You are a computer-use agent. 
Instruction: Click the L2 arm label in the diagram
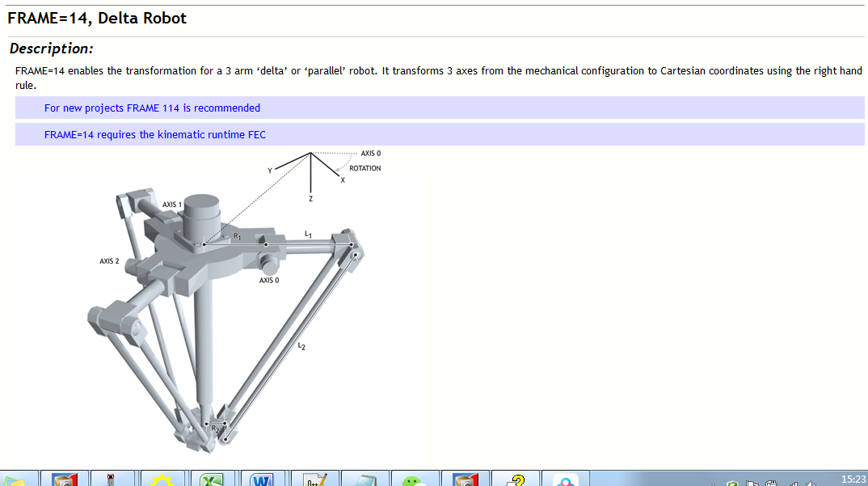coord(301,346)
